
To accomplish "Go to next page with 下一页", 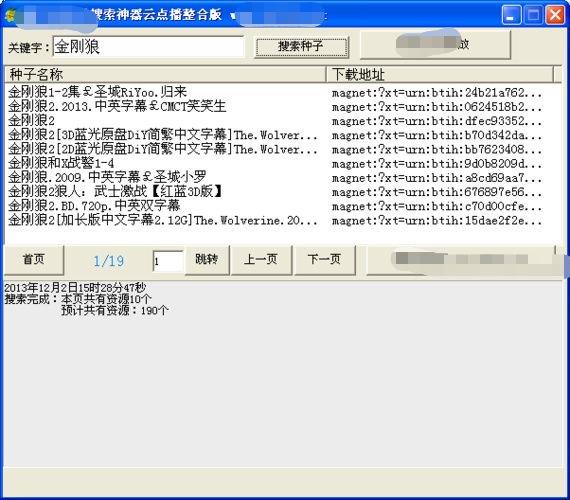I will pos(324,260).
